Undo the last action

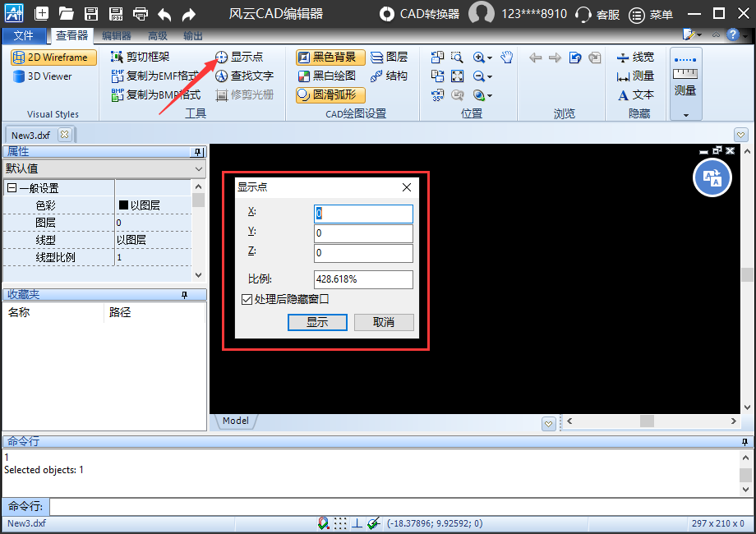(164, 15)
